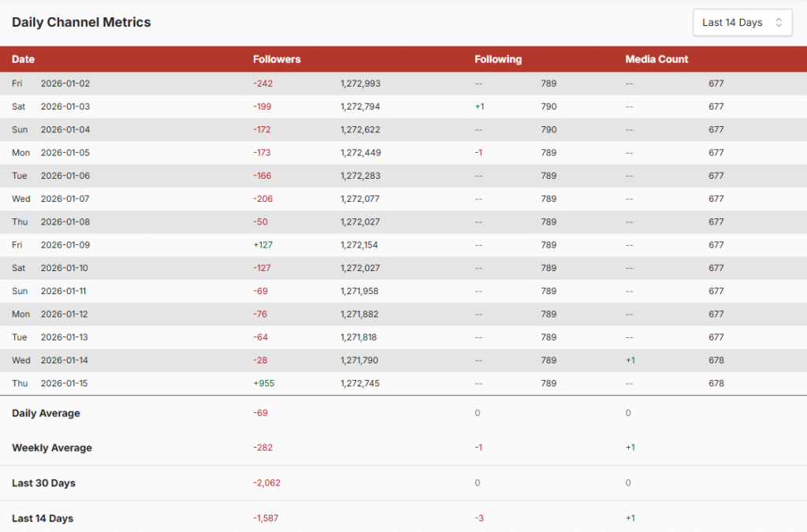
Task: Click the Weekly Average row label
Action: click(x=52, y=448)
